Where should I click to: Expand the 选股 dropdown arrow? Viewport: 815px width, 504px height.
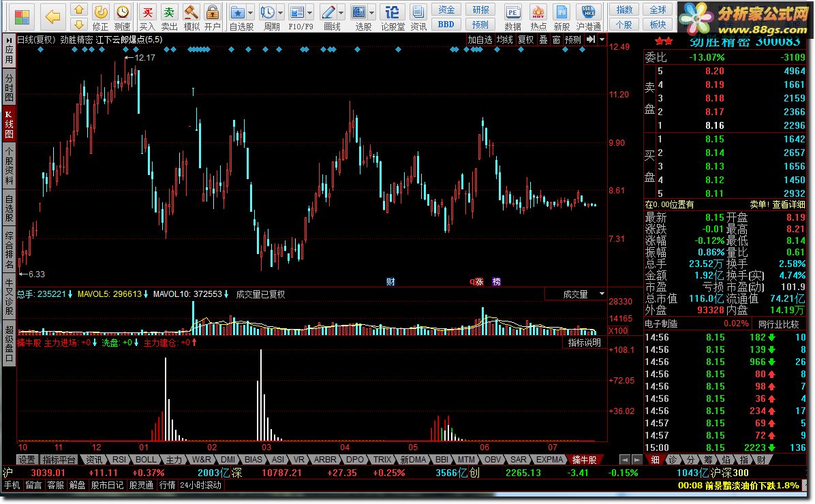[371, 12]
